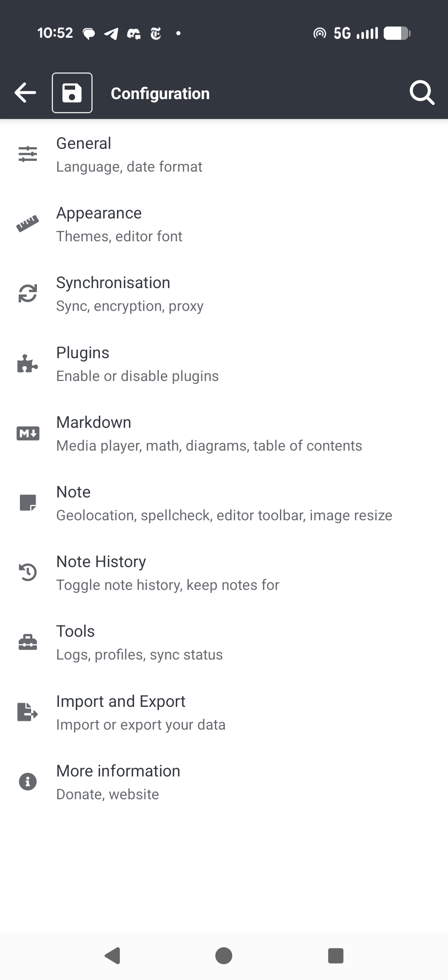Tap the Note History clock icon
The width and height of the screenshot is (448, 980).
(28, 572)
